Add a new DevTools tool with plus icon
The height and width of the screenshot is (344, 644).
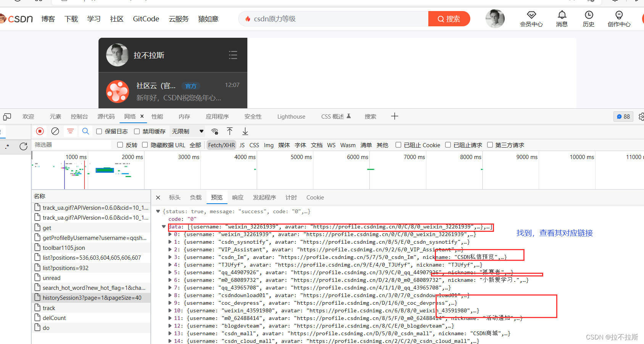(395, 116)
